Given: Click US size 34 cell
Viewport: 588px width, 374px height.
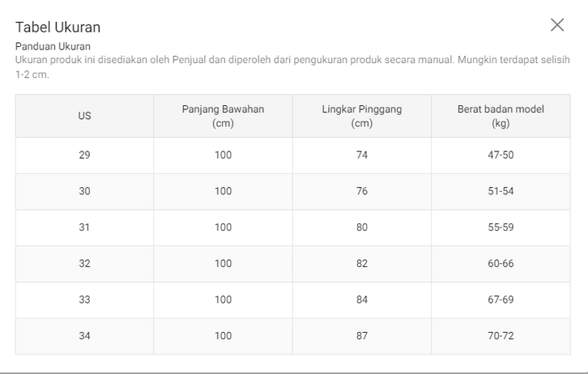Looking at the screenshot, I should pyautogui.click(x=84, y=336).
